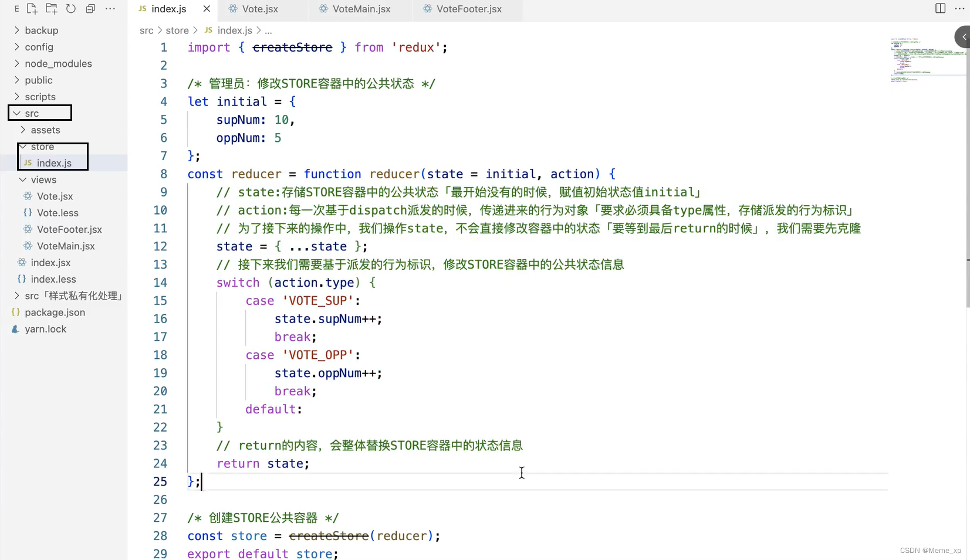Click the struck-through createStore import on line 1

click(292, 47)
